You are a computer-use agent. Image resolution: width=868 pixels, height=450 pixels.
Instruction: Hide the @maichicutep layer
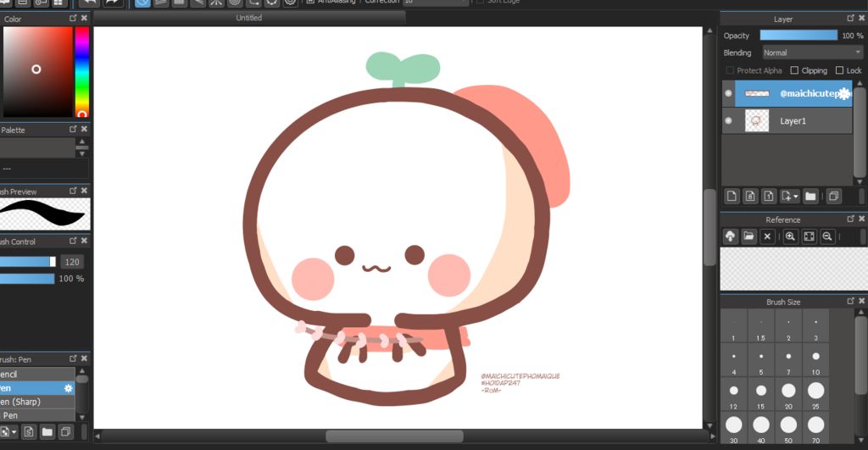(x=728, y=93)
